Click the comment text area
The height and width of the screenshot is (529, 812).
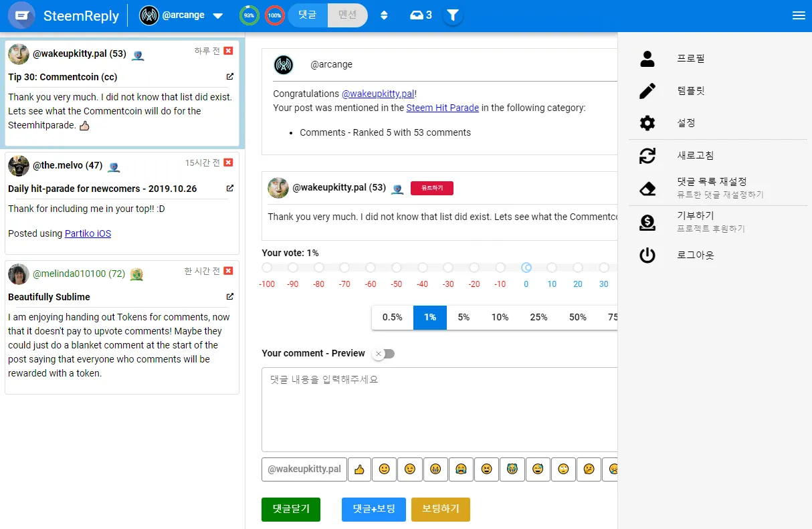pyautogui.click(x=439, y=409)
